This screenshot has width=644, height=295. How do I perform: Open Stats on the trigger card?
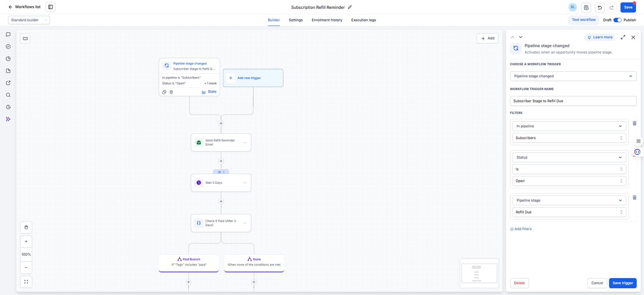click(x=209, y=92)
